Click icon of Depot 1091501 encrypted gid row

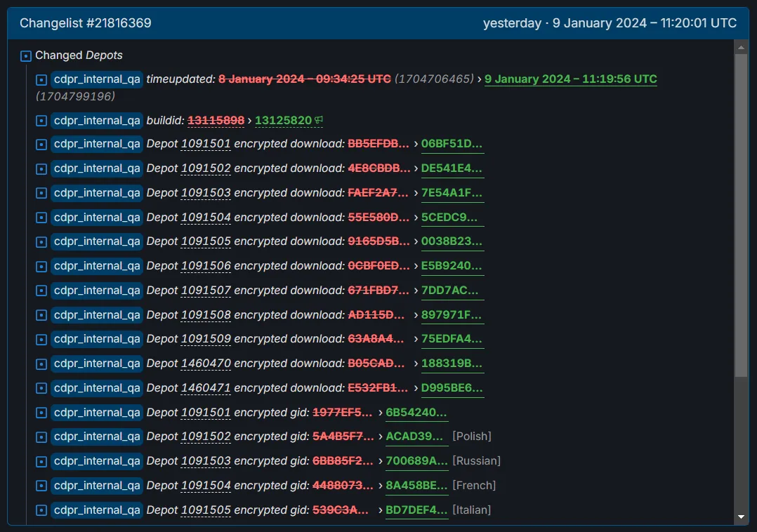point(41,413)
